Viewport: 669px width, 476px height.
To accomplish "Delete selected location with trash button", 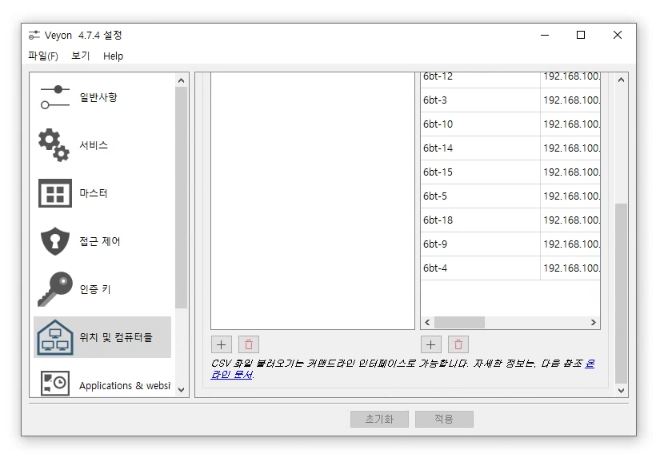I will pos(248,345).
